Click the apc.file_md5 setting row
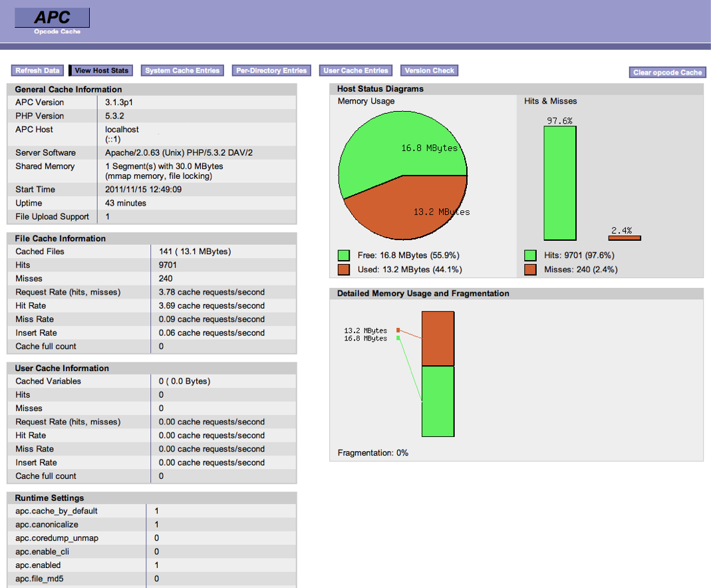The height and width of the screenshot is (588, 711). (152, 579)
